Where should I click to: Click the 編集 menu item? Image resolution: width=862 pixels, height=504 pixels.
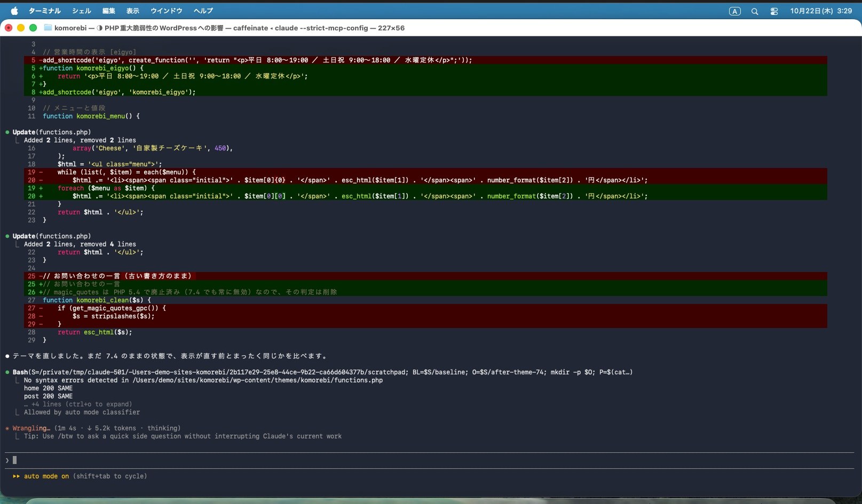coord(108,11)
